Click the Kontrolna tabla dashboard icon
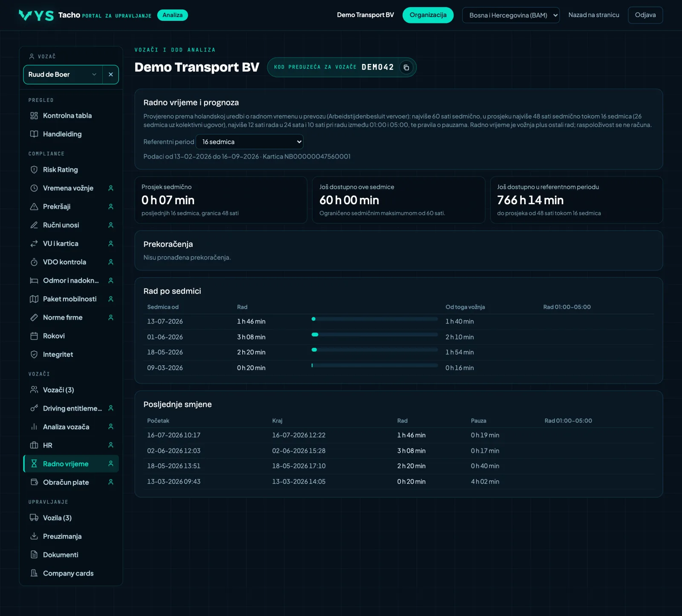Screen dimensions: 682x616 tap(34, 116)
